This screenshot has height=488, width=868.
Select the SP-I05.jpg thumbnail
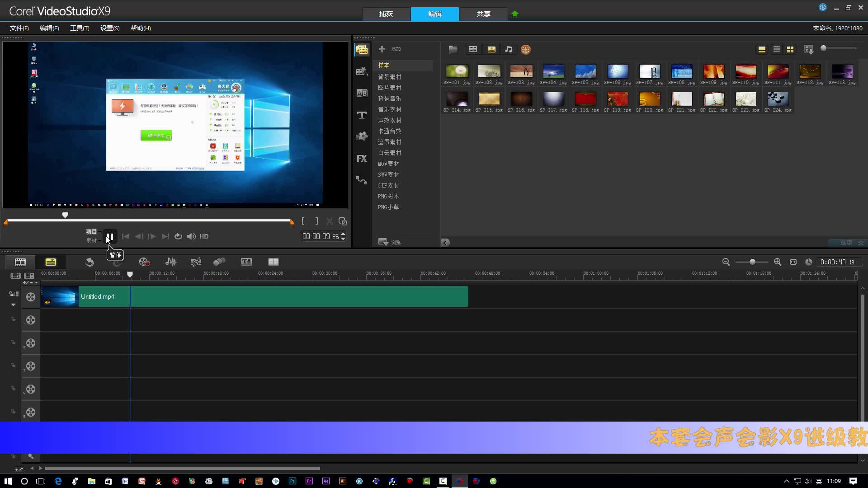(x=585, y=71)
